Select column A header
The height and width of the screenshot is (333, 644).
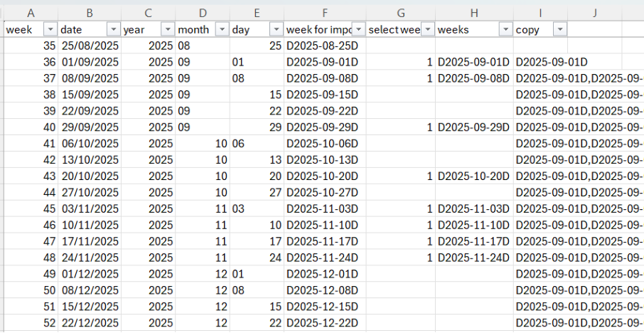click(x=31, y=13)
